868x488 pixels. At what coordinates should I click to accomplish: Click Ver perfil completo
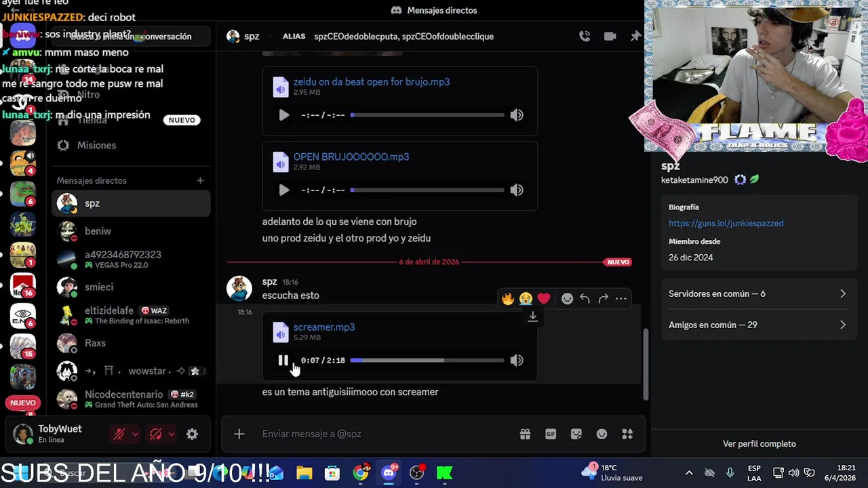click(x=759, y=444)
